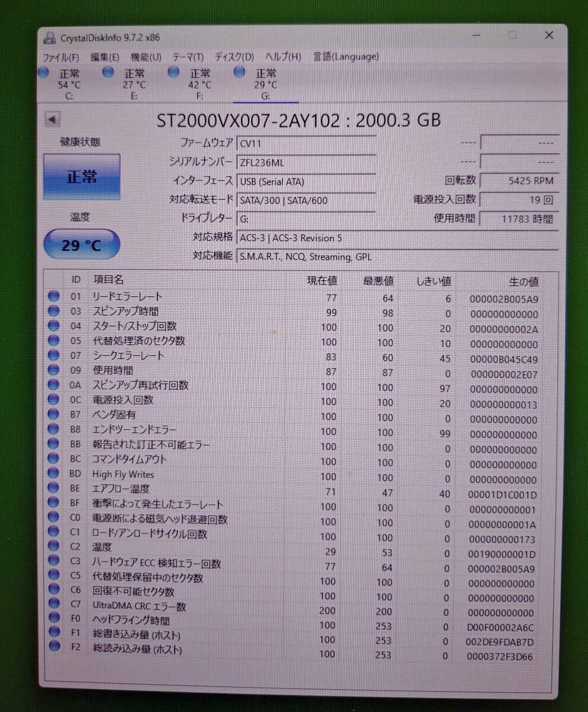Click raw value D00F00002A6C in head flying row
This screenshot has height=712, width=588.
[x=501, y=628]
